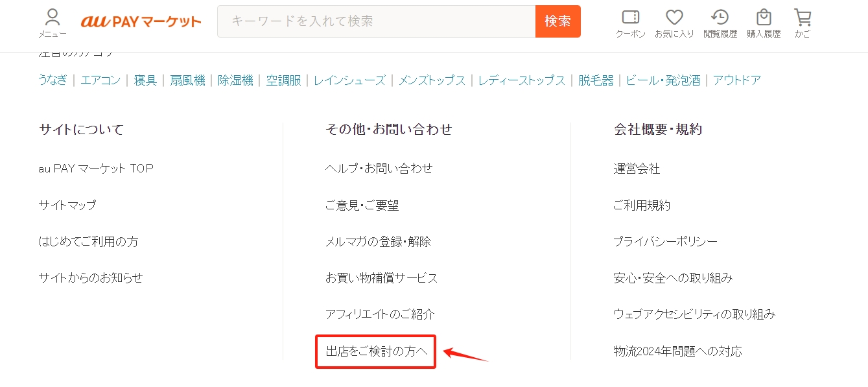Image resolution: width=868 pixels, height=387 pixels.
Task: Select the エアコン category link
Action: (x=100, y=80)
